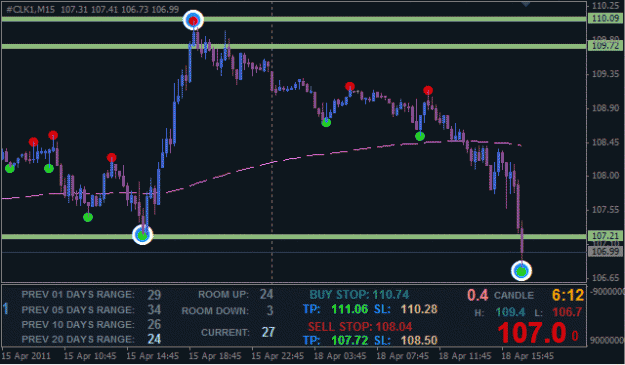Click the high value 109.4
Viewport: 625px width, 365px height.
[510, 312]
